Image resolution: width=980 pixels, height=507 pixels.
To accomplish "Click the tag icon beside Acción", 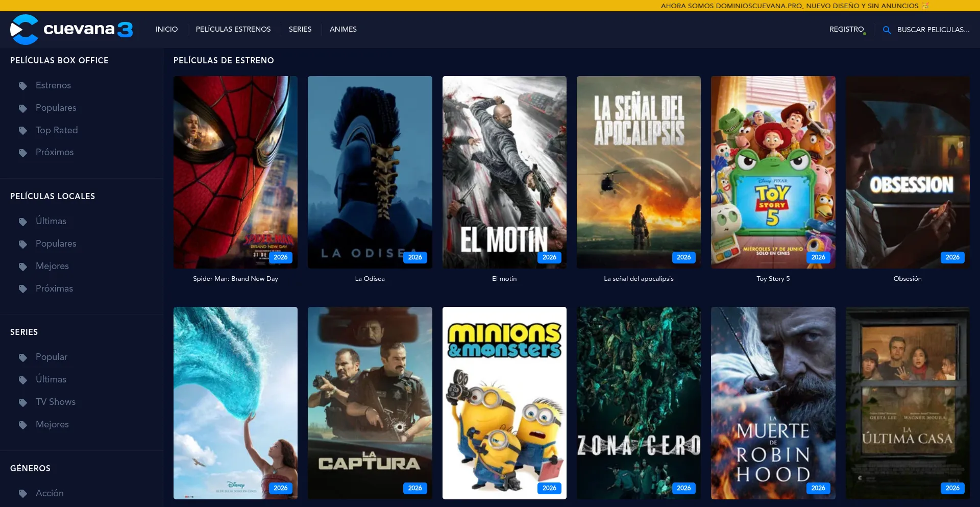I will 23,494.
